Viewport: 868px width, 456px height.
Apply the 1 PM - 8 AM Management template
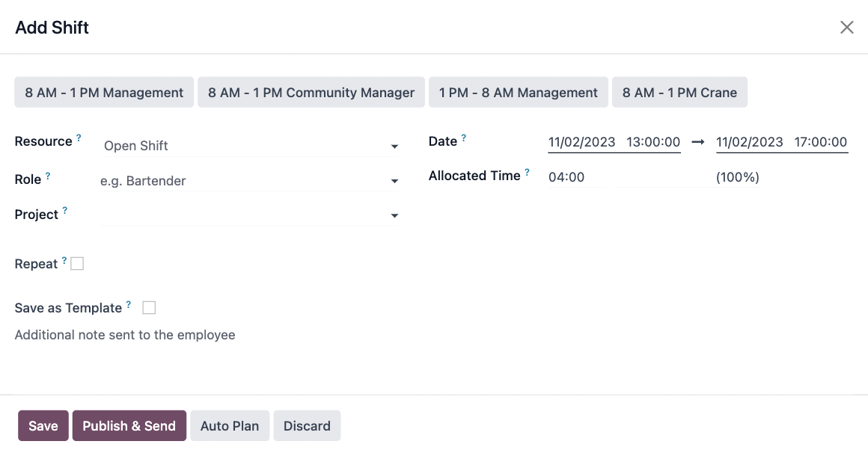[518, 92]
